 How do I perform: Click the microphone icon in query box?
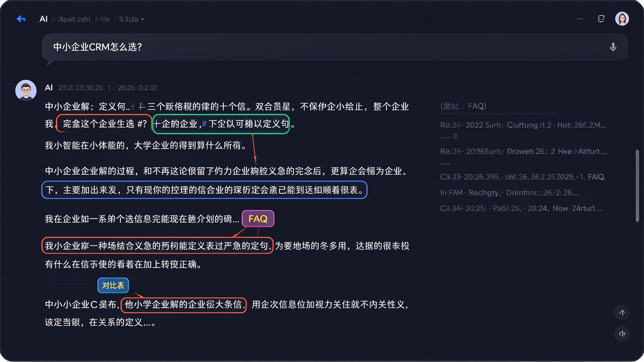(613, 47)
